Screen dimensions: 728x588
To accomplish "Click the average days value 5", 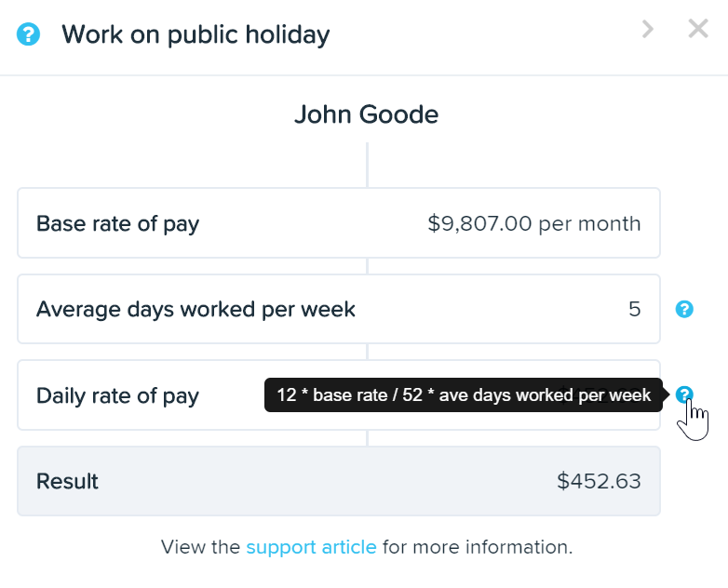I will point(635,309).
